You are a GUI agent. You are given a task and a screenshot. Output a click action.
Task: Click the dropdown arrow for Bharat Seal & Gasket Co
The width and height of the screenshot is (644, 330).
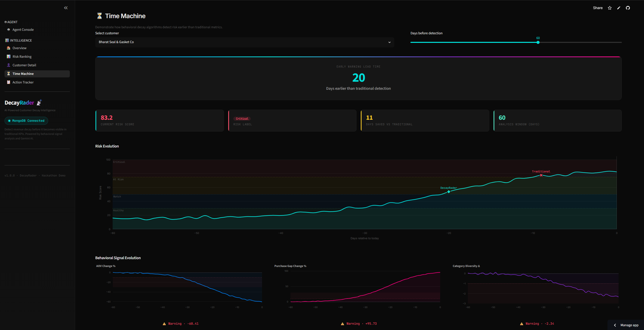click(x=389, y=42)
